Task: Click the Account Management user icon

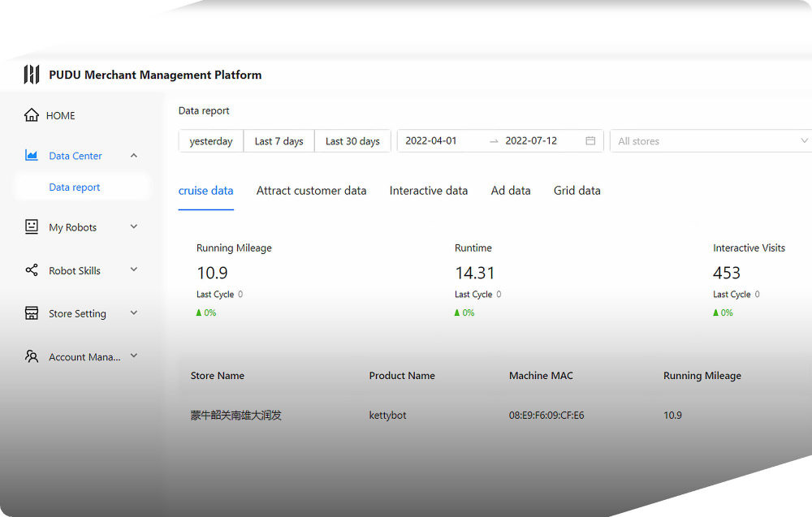Action: tap(32, 356)
